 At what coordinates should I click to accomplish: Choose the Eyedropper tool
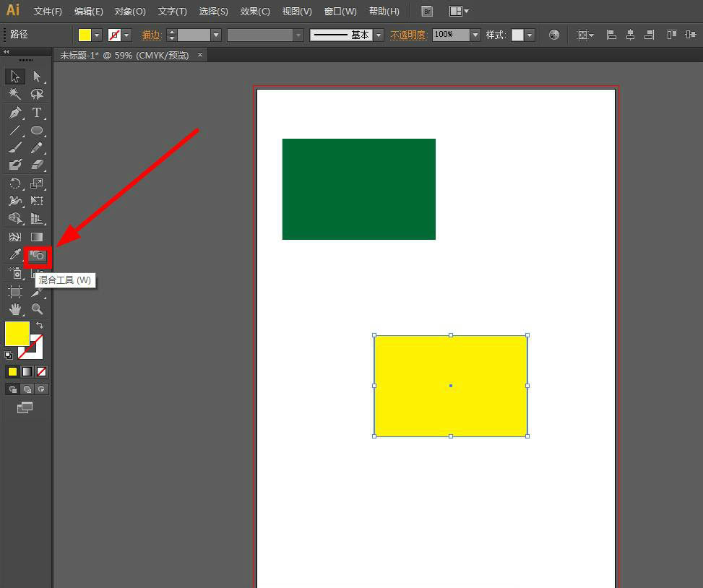(15, 254)
